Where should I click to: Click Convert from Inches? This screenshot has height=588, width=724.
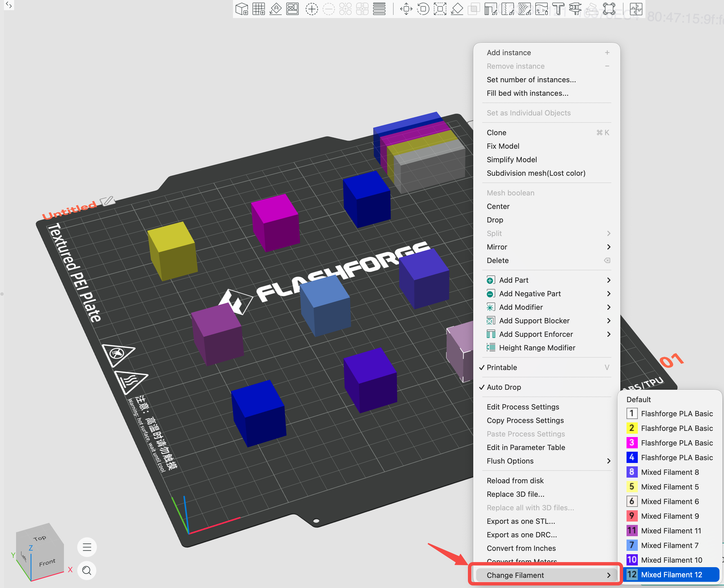[547, 548]
